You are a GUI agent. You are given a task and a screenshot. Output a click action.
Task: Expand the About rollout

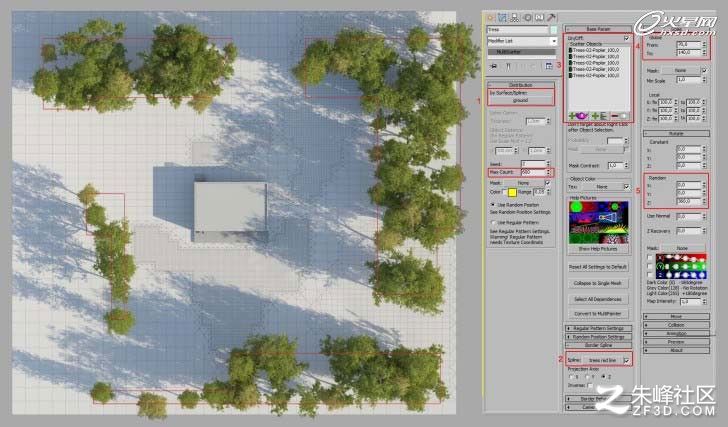pyautogui.click(x=676, y=350)
